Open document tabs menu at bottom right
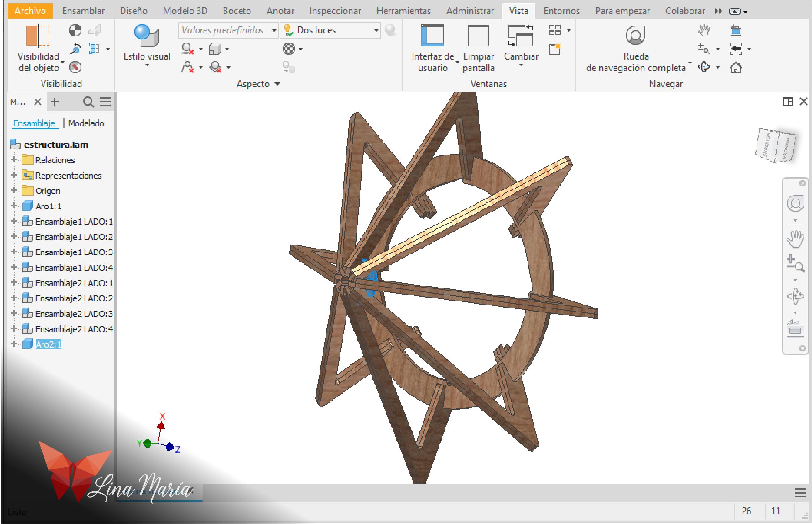 pos(800,493)
